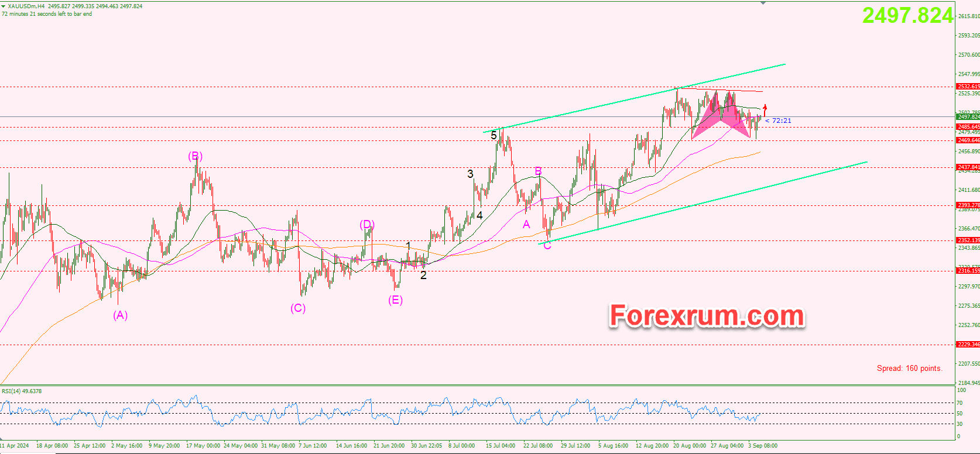Select the XAUUSDm,H4 symbol title text
Viewport: 980px width, 454px height.
(x=26, y=6)
